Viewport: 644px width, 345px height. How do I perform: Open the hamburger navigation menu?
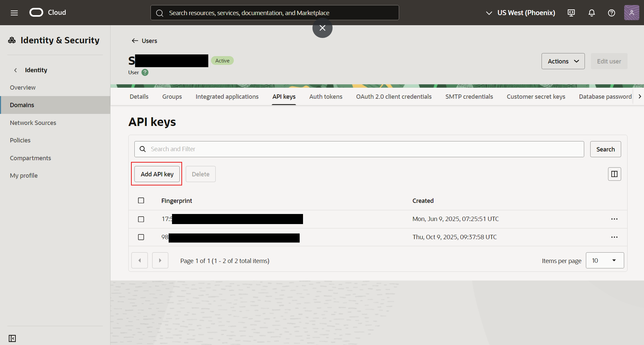coord(14,13)
